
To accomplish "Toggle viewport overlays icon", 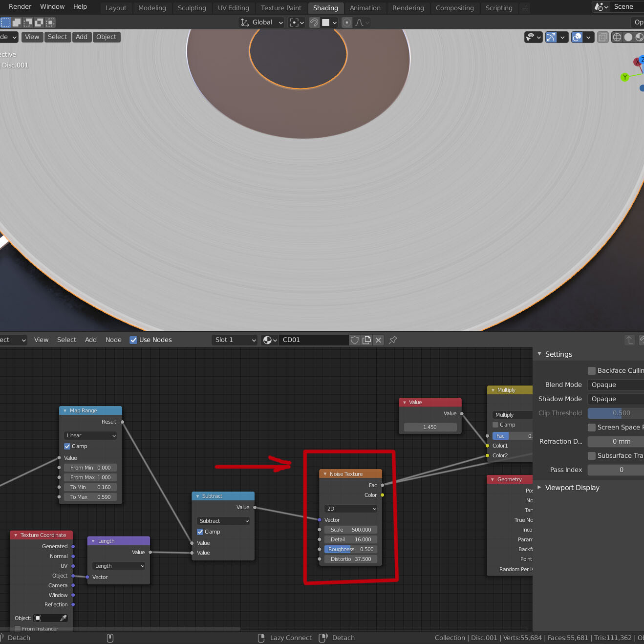I will [x=577, y=37].
